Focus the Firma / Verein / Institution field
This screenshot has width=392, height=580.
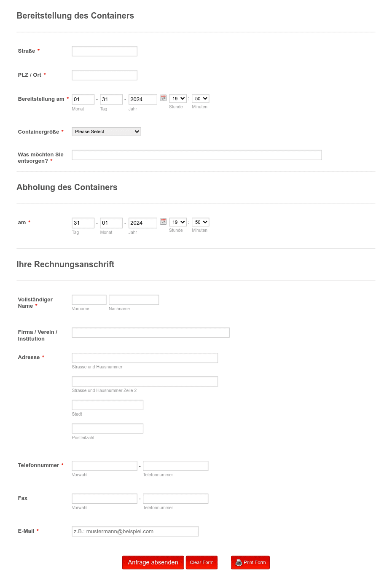(x=150, y=333)
